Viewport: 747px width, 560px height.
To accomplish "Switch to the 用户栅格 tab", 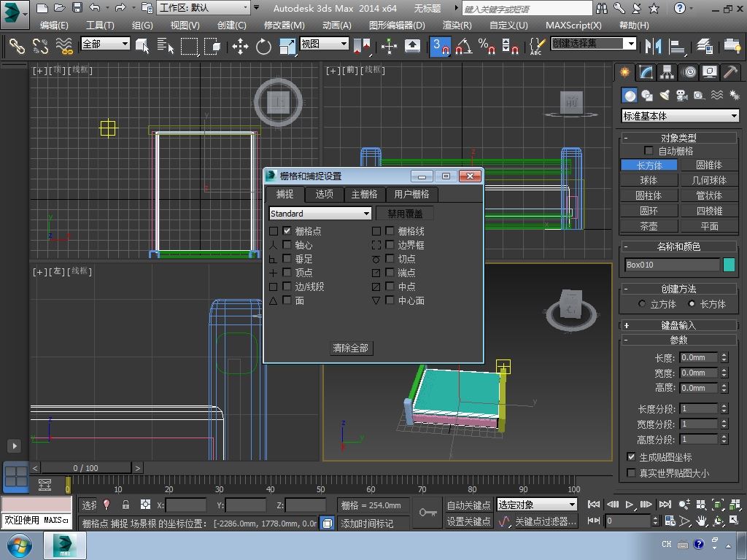I will (x=411, y=194).
